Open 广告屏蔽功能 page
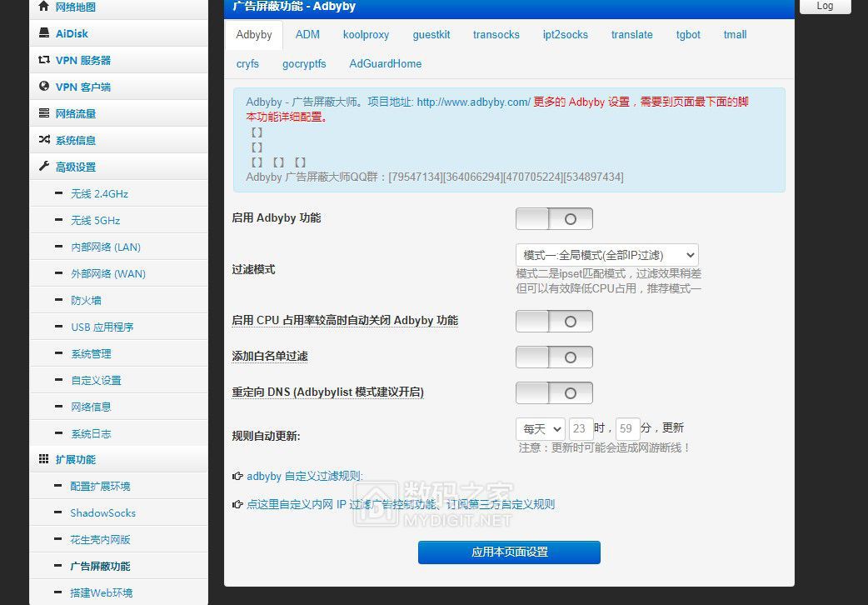Screen dimensions: 868x605 118,566
